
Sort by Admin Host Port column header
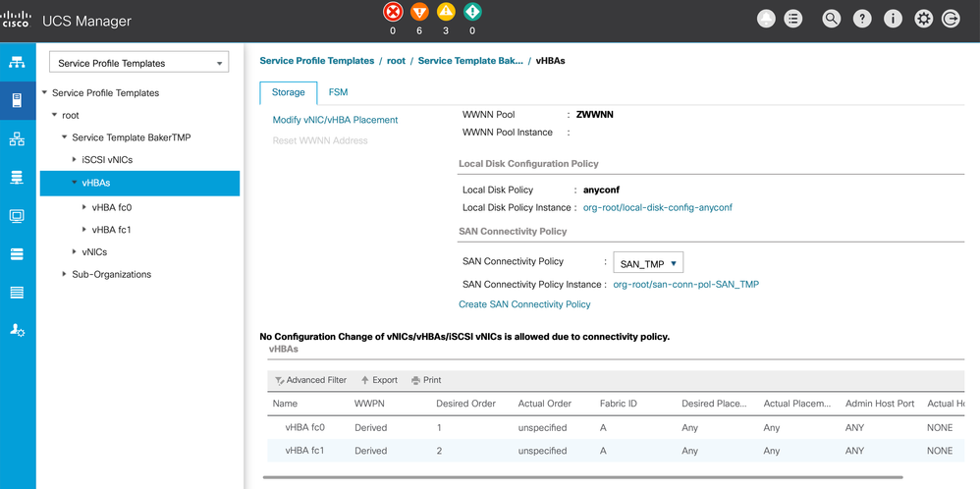880,404
